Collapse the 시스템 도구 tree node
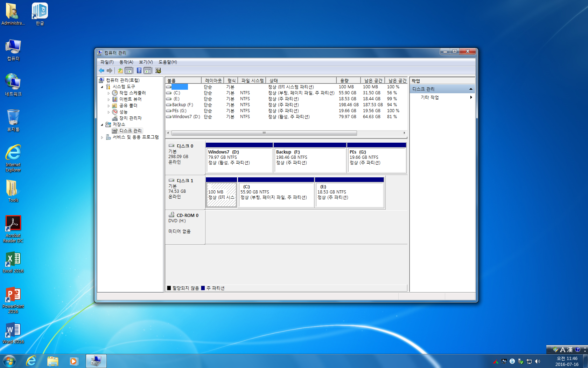588x368 pixels. click(x=102, y=87)
